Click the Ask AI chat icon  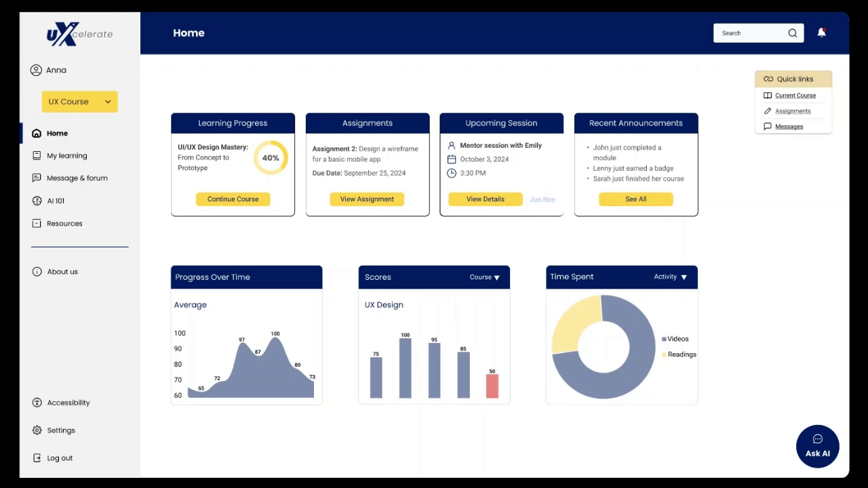coord(817,439)
